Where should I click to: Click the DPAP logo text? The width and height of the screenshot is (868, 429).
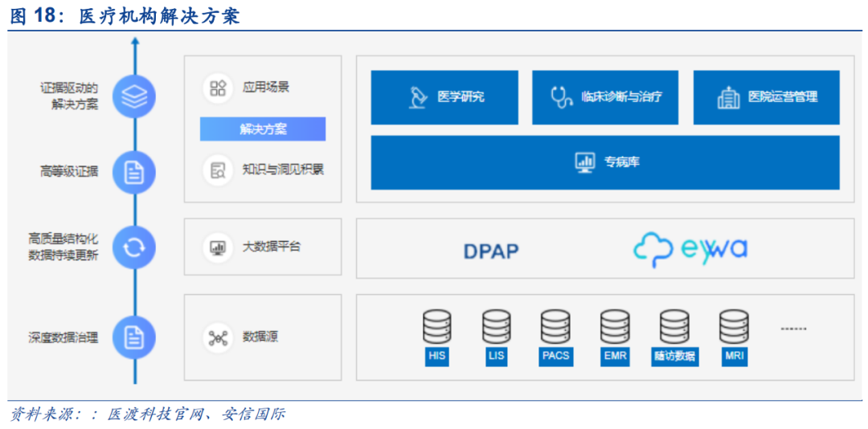pos(492,251)
